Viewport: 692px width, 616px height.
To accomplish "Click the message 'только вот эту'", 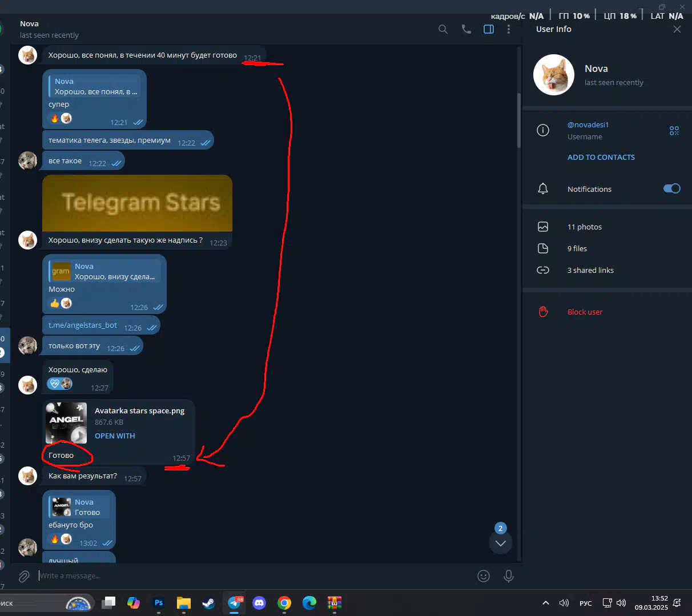I will [x=92, y=346].
